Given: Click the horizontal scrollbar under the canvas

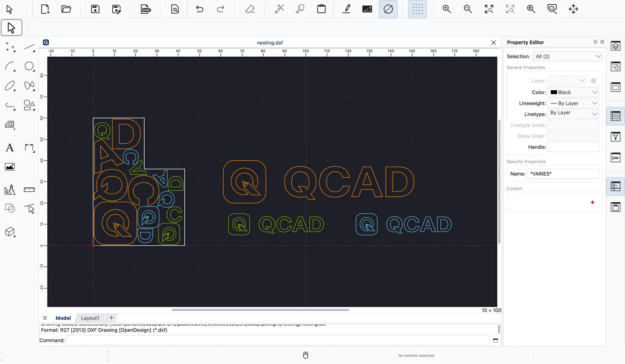Looking at the screenshot, I should coord(260,310).
